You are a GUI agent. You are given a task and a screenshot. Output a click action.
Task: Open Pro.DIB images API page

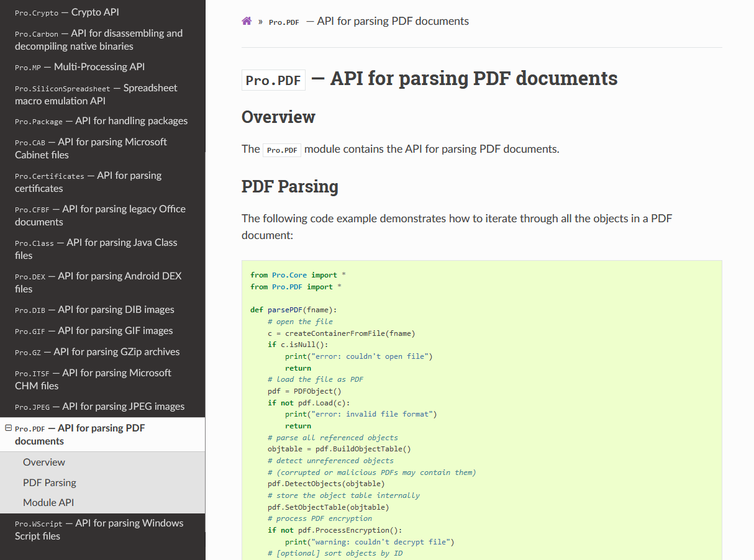coord(102,310)
